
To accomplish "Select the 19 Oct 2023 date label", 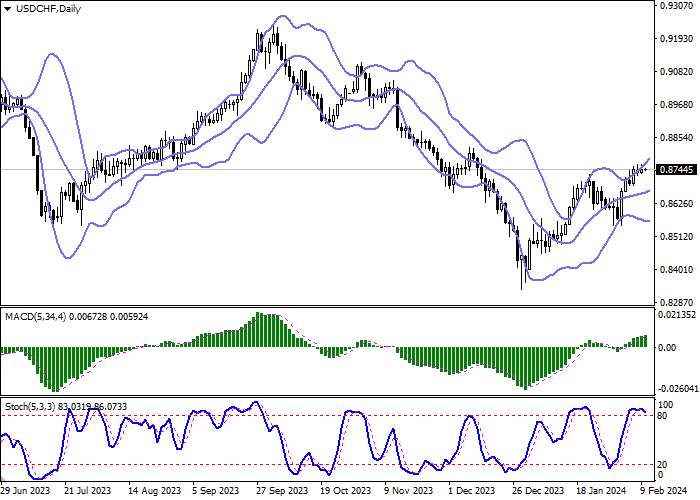I will (x=346, y=490).
